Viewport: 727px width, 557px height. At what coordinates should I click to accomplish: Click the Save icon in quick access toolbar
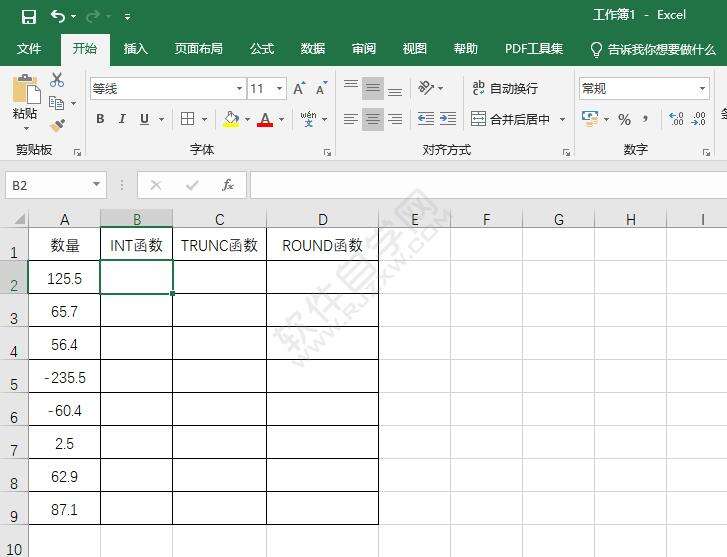[29, 17]
